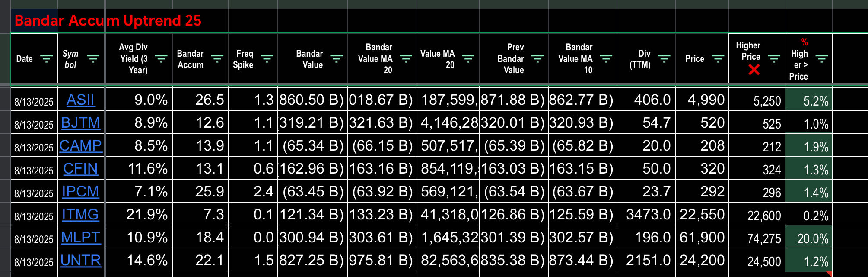Select the Prev Bandar Value cell '(65.39 B)'

point(514,146)
